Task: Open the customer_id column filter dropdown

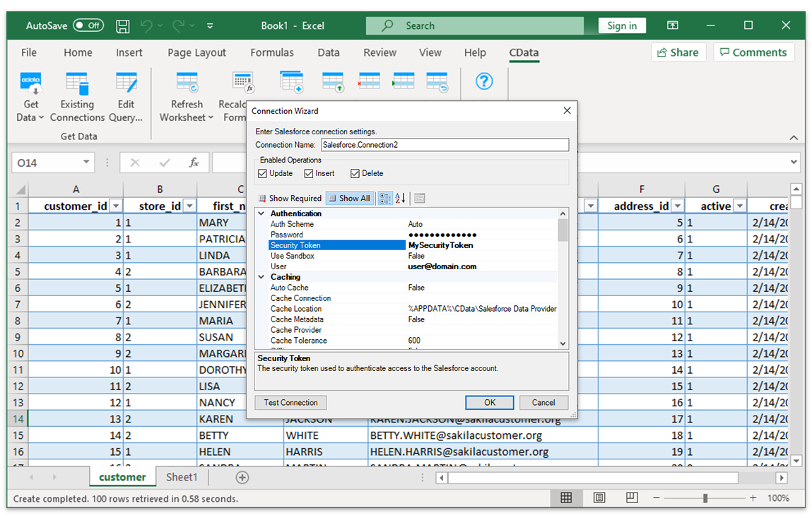Action: pyautogui.click(x=115, y=206)
